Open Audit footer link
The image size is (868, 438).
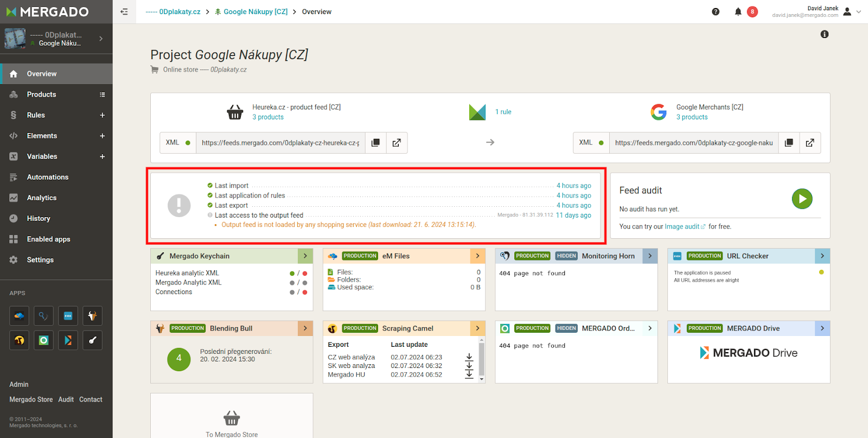tap(66, 399)
